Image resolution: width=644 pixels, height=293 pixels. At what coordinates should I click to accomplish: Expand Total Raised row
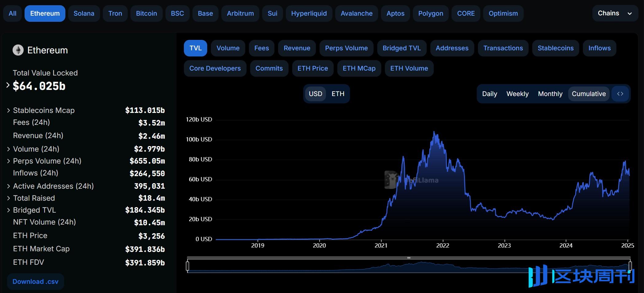(9, 198)
